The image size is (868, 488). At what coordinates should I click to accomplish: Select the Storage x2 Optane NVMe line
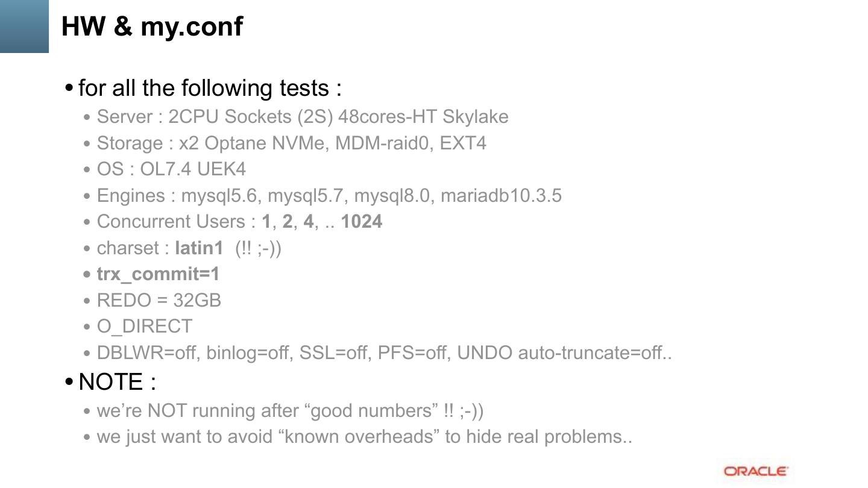click(291, 143)
